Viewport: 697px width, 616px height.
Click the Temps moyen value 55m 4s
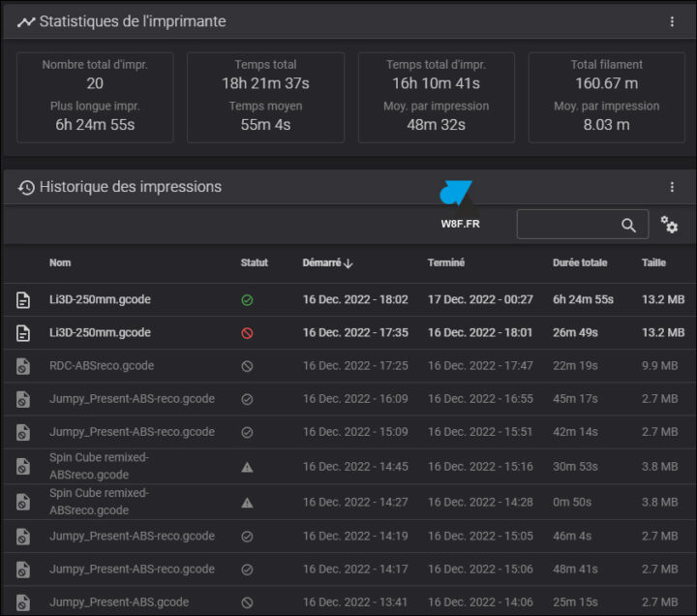(x=265, y=125)
